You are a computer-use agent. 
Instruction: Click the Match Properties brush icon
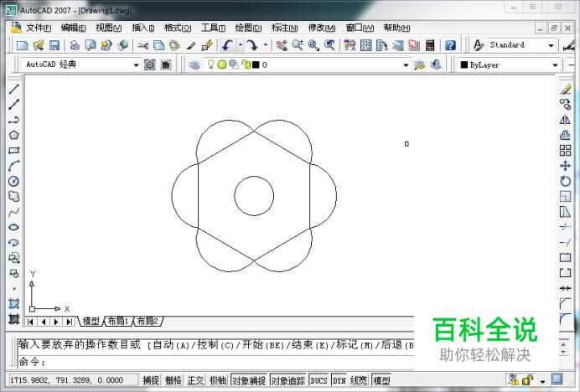tap(191, 45)
